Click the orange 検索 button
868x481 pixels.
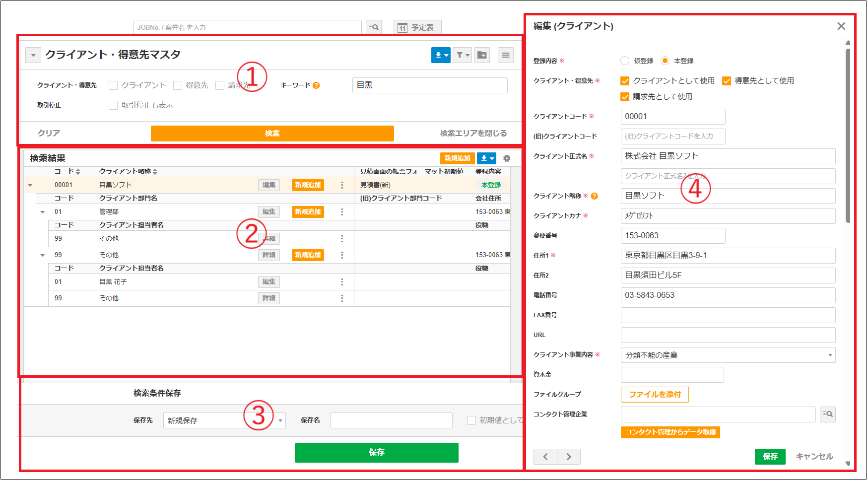[x=272, y=133]
